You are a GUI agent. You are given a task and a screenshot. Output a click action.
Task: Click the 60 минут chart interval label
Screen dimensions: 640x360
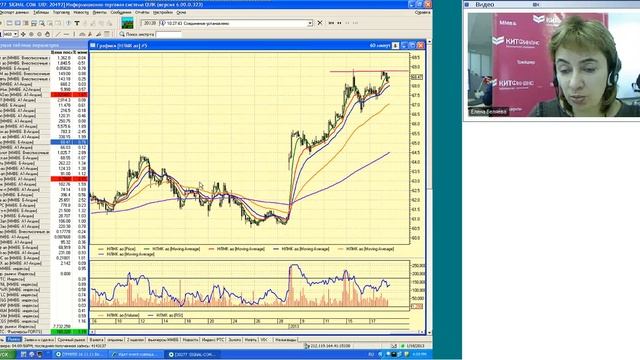point(380,46)
